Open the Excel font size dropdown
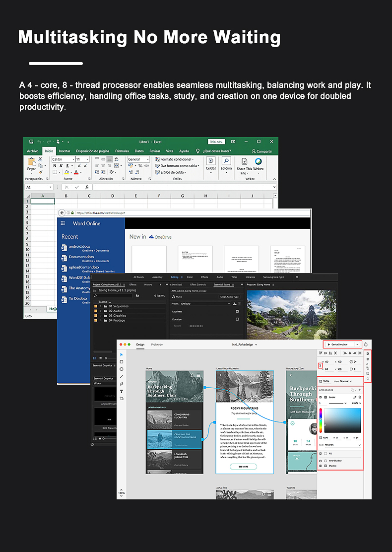Screen dimensions: 392x552 88,159
